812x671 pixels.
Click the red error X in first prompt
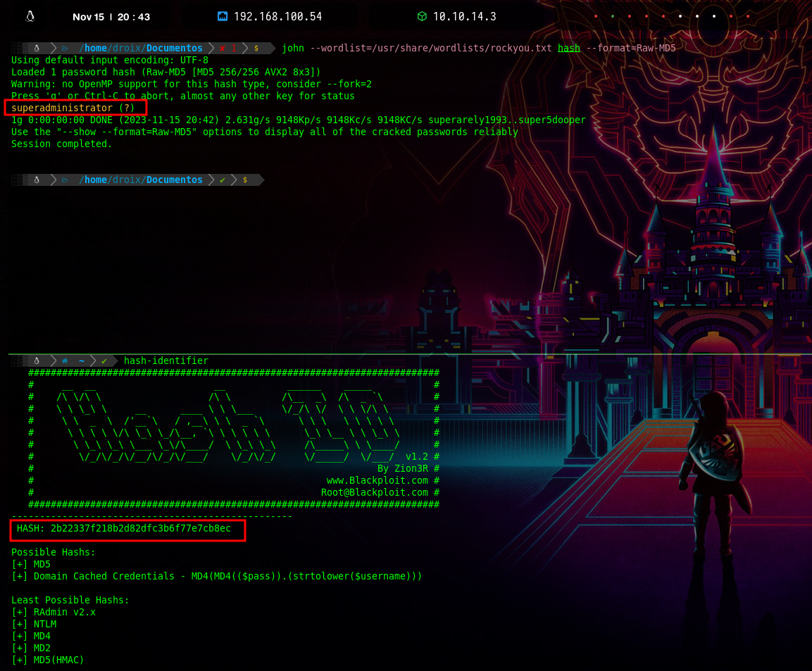click(x=222, y=48)
